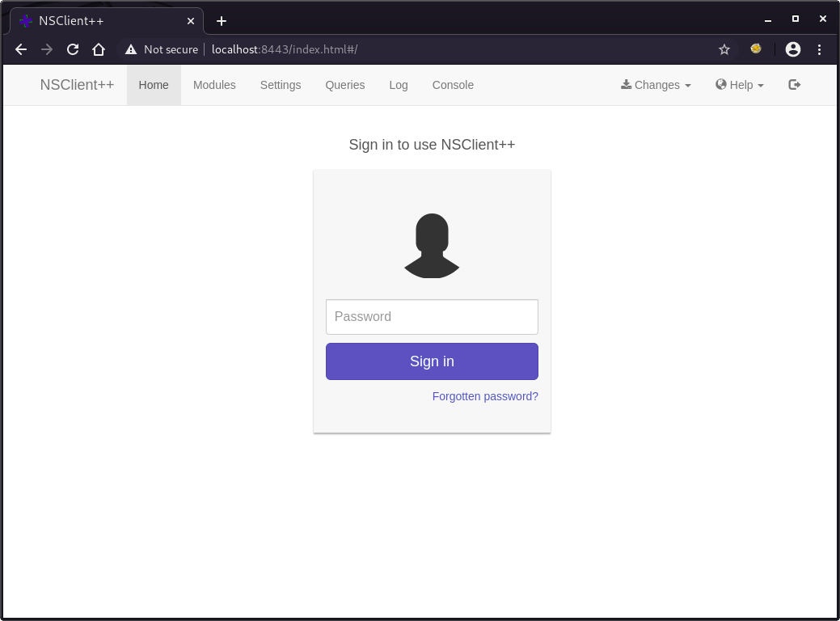This screenshot has width=840, height=621.
Task: Open the Log page
Action: tap(399, 85)
